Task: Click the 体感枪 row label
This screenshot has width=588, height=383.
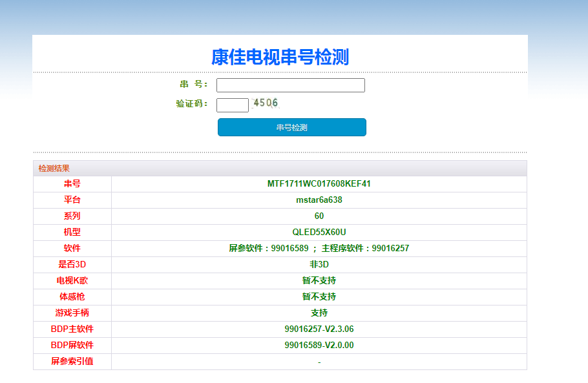Action: (72, 296)
